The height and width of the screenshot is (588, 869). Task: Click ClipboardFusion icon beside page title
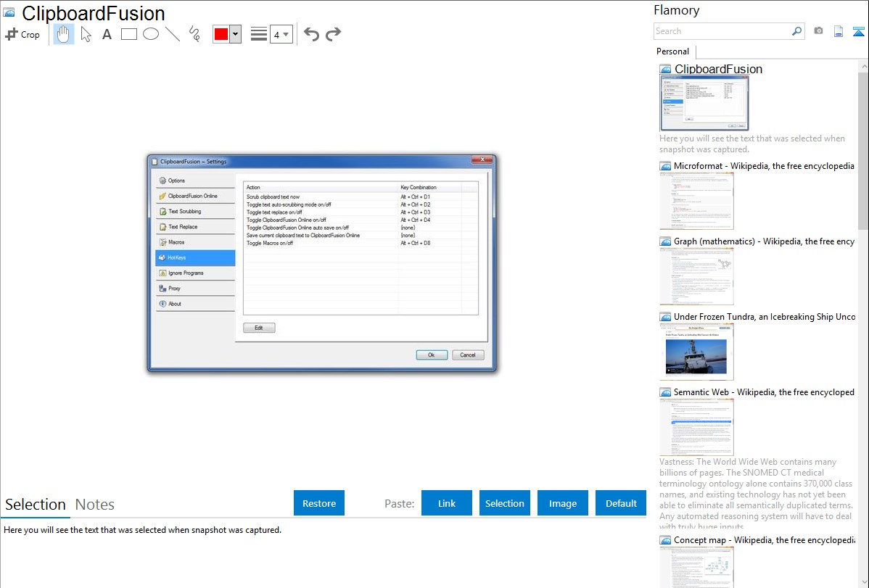[9, 12]
